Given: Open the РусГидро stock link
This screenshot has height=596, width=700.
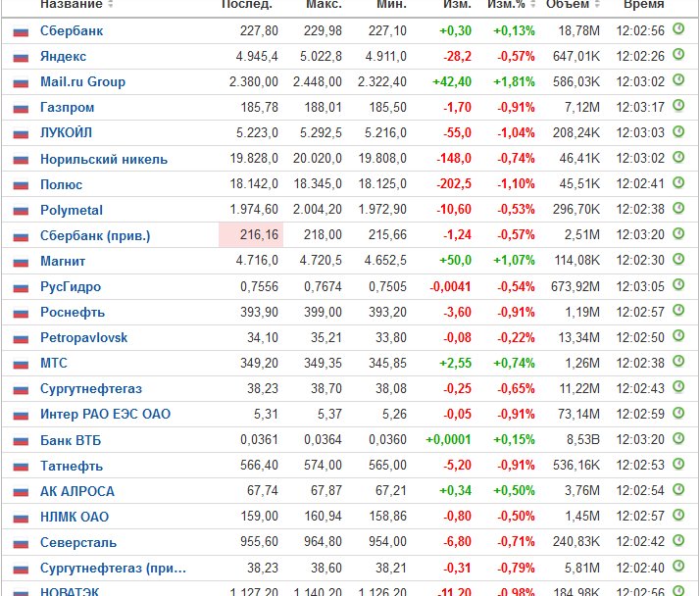Looking at the screenshot, I should click(71, 286).
